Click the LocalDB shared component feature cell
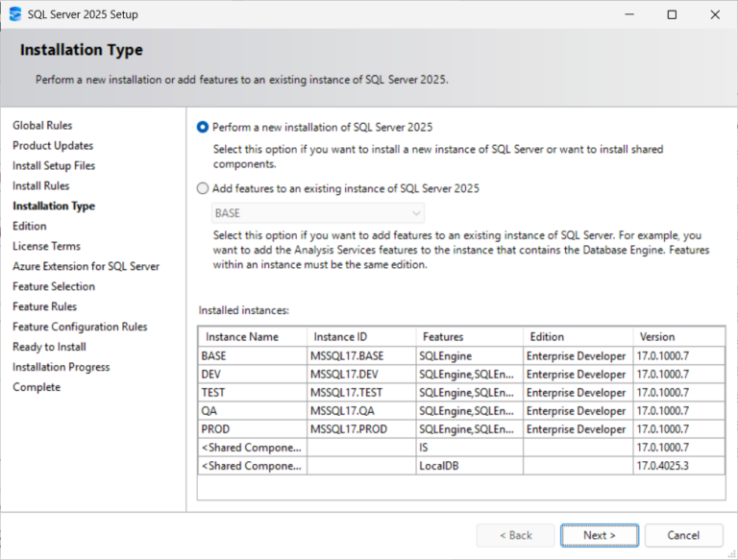 pos(470,466)
